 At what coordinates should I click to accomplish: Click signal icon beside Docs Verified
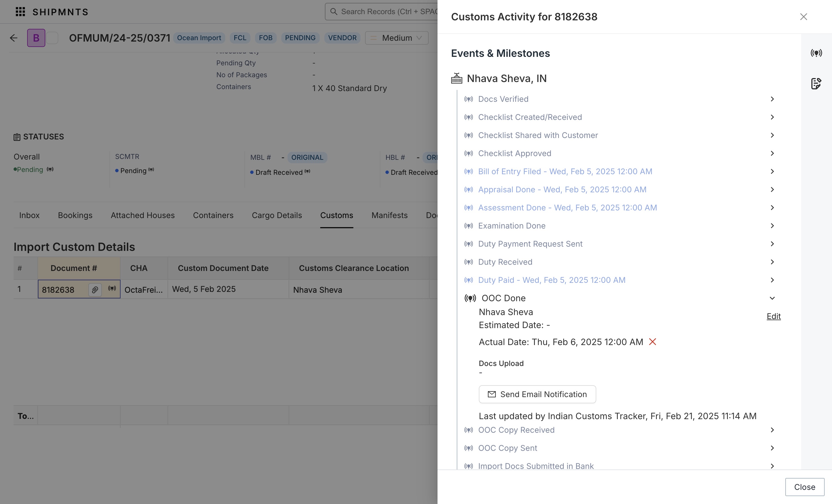tap(468, 99)
